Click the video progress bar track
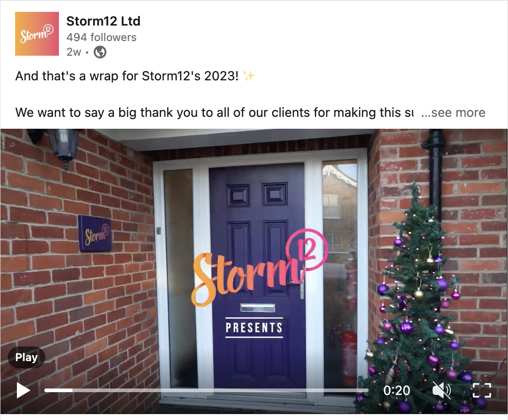Screen dimensions: 508x420 [x=206, y=390]
